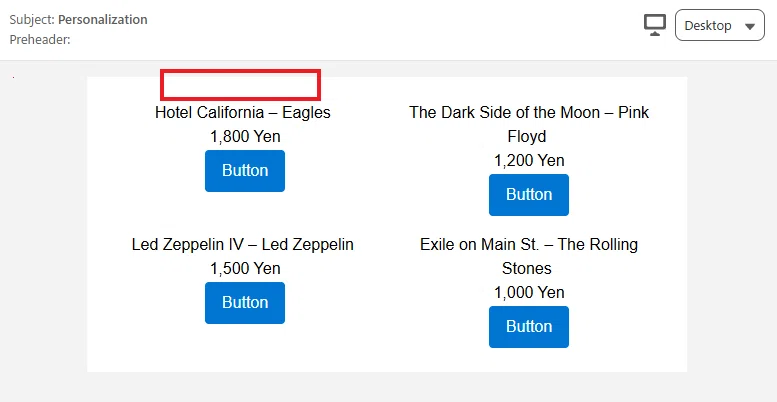Open the Desktop device dropdown
This screenshot has height=402, width=777.
click(x=720, y=25)
